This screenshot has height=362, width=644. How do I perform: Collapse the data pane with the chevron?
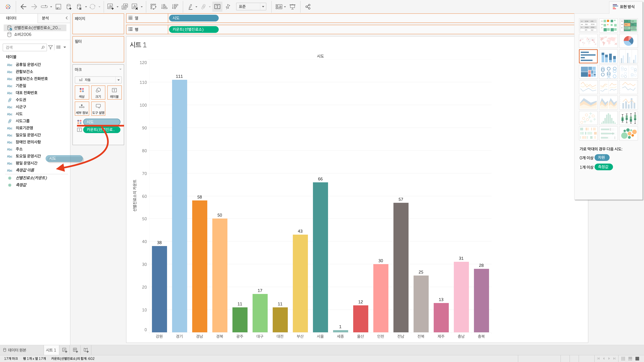[x=67, y=18]
